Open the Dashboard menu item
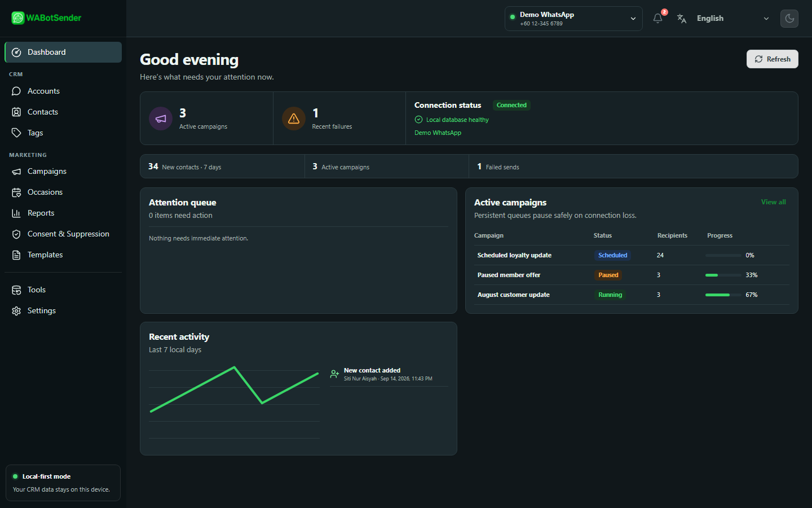 point(63,52)
